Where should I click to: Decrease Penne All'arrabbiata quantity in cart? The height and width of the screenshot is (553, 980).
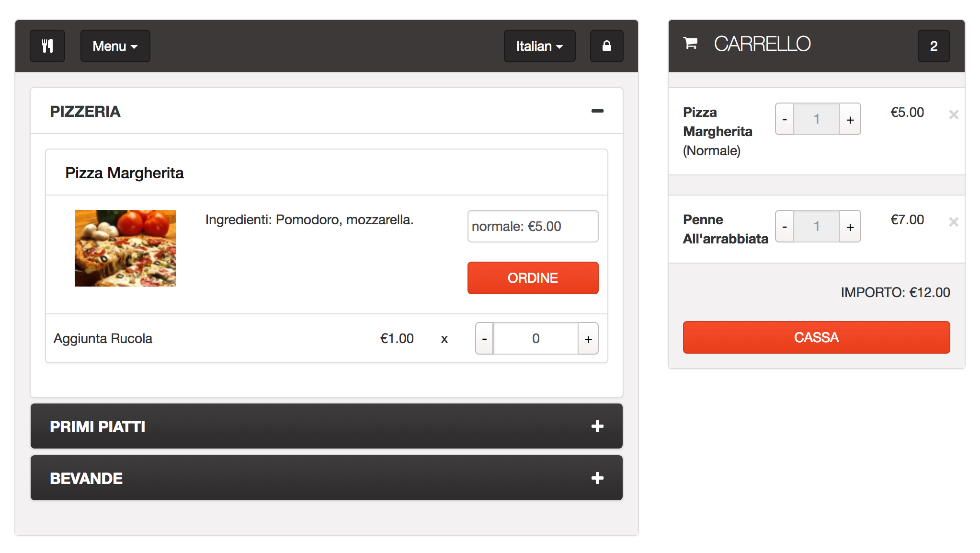[x=785, y=227]
